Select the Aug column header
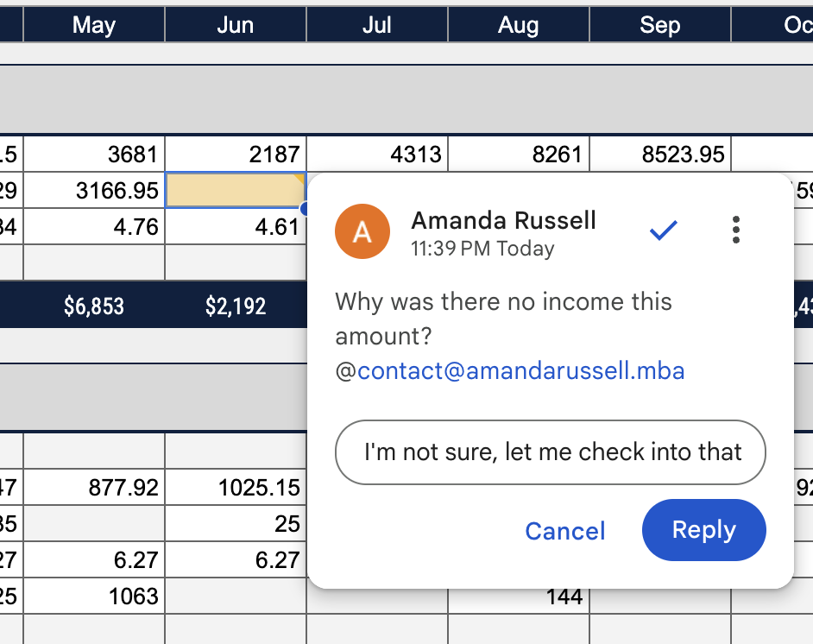The height and width of the screenshot is (644, 813). 519,25
